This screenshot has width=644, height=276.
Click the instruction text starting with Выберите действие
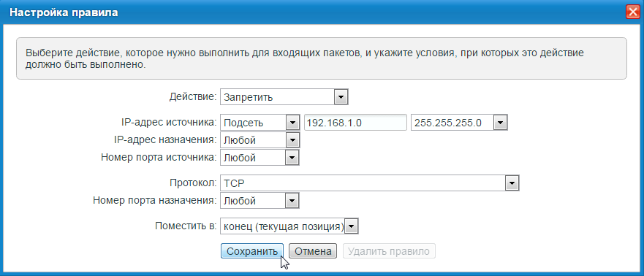[x=304, y=58]
